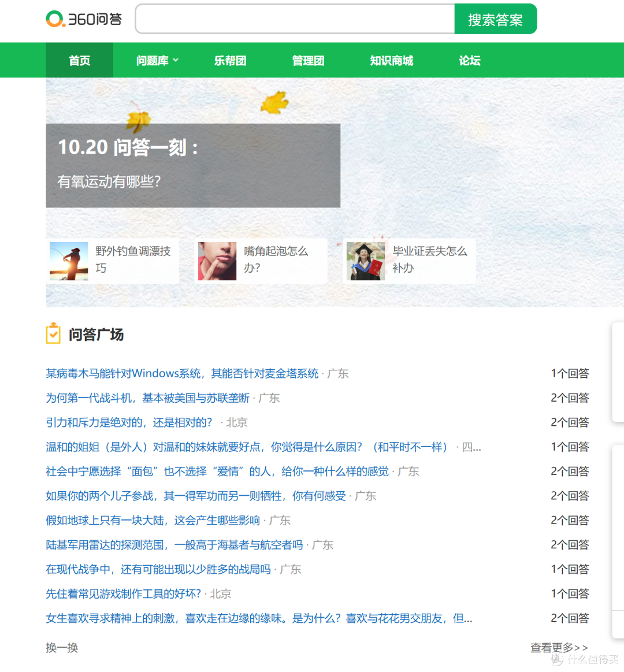Click 1个回答 beside 游戏制作工具 question
The height and width of the screenshot is (672, 624).
(x=570, y=593)
